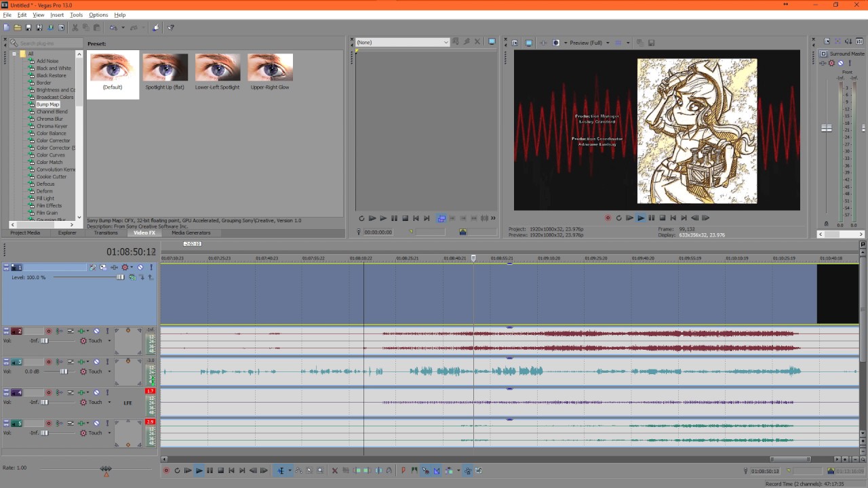Screen dimensions: 868x488
Task: Click the Loop Playback icon on timeline transport
Action: pyautogui.click(x=177, y=470)
